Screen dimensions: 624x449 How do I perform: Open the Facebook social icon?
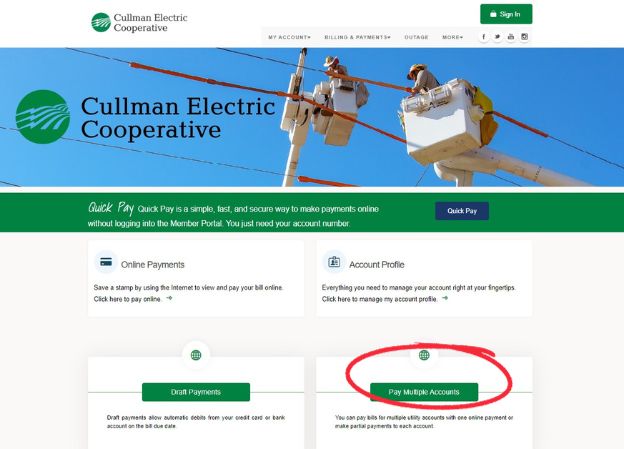484,37
